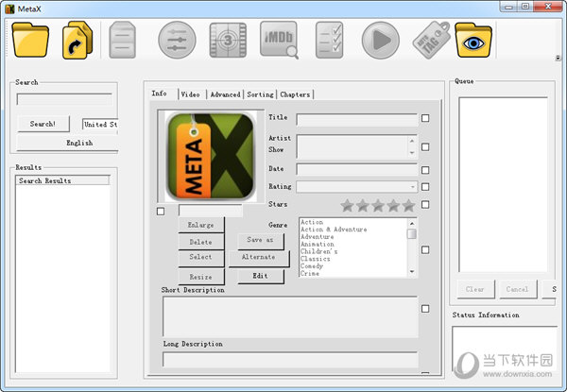Click the film countdown leader icon

tap(228, 40)
